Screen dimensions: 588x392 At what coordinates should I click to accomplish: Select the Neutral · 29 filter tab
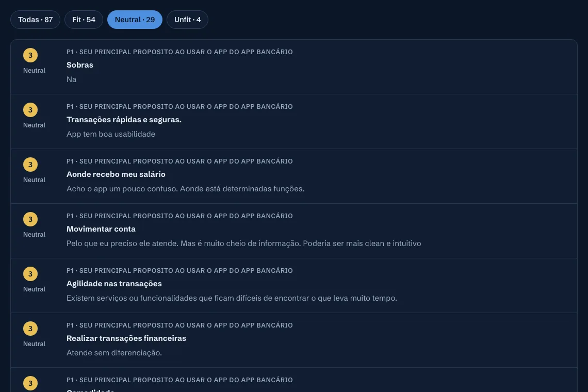click(x=135, y=20)
